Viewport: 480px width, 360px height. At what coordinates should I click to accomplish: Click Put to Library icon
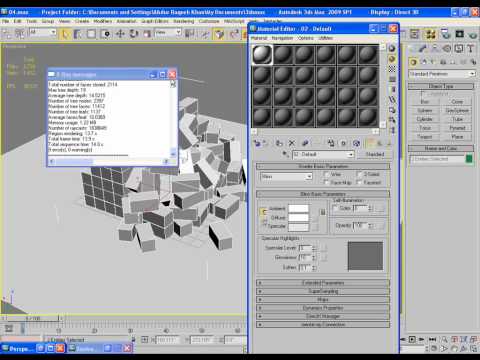coord(331,143)
